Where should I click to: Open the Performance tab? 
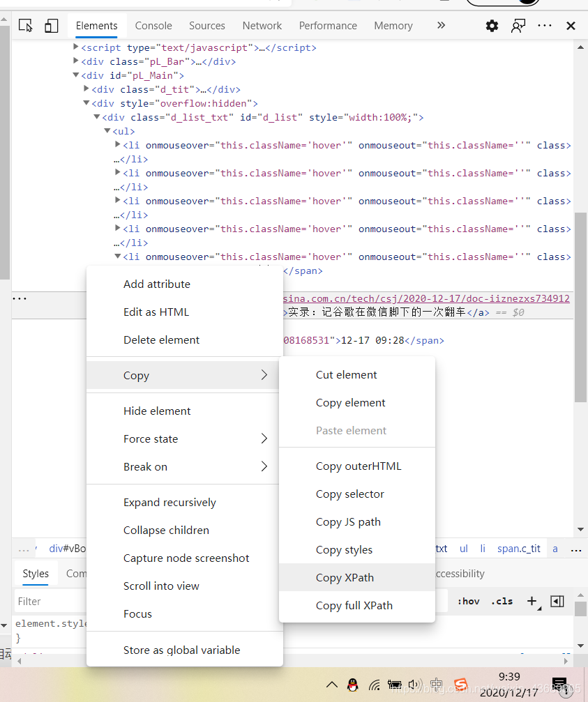[x=328, y=26]
